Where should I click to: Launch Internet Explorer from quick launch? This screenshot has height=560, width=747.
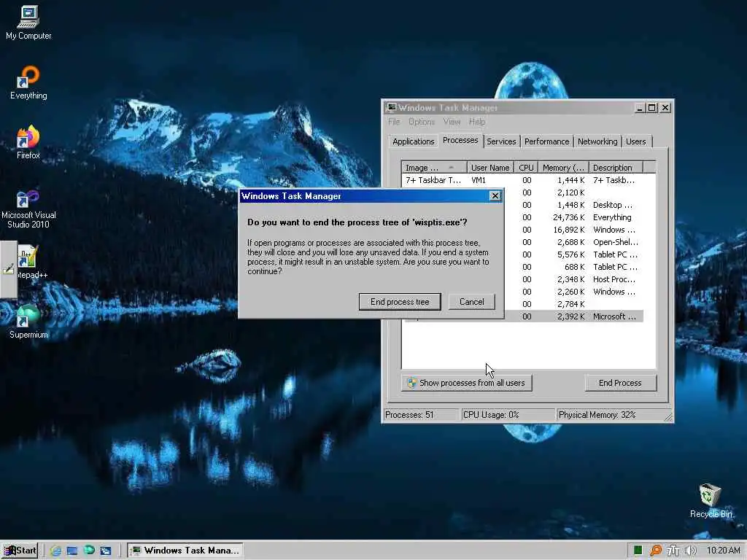tap(55, 551)
